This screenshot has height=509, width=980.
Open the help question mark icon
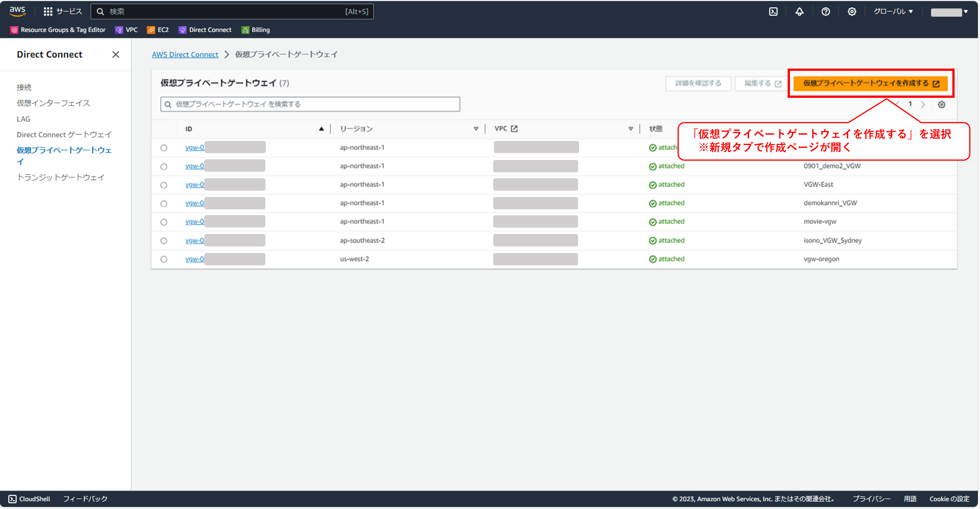(x=825, y=11)
